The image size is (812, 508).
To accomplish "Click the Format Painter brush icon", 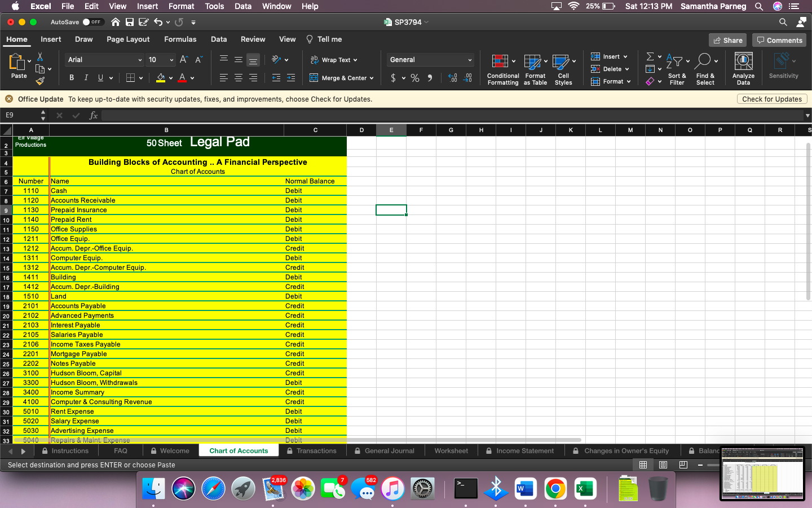I will 40,81.
